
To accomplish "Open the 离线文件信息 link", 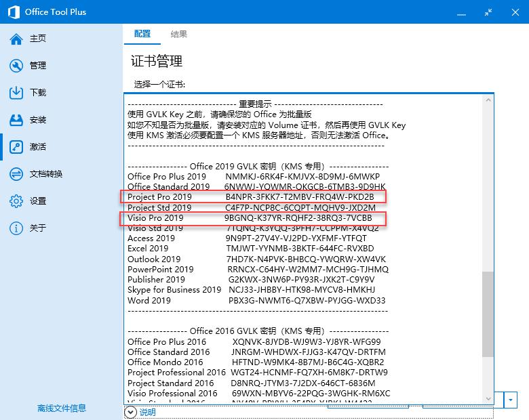I will (62, 408).
